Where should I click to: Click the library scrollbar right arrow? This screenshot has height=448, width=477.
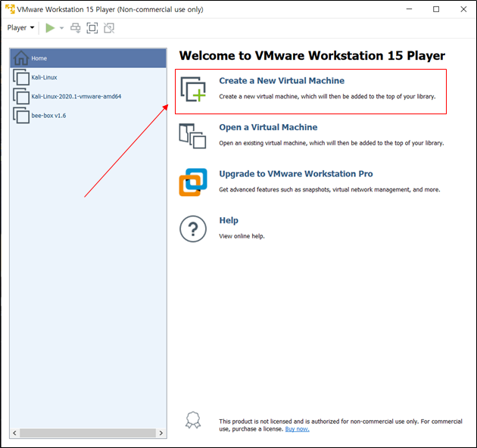click(161, 433)
